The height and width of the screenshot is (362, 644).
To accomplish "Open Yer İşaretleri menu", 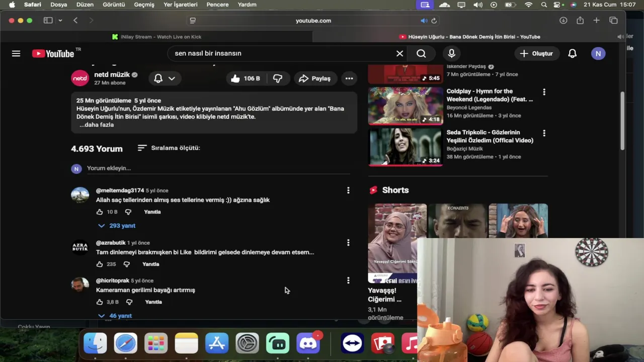I will point(180,5).
